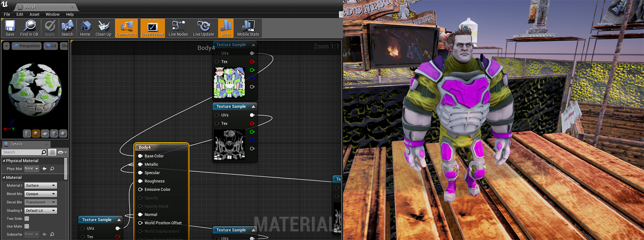Click the material preview sphere viewport
Image resolution: width=644 pixels, height=240 pixels.
(35, 90)
